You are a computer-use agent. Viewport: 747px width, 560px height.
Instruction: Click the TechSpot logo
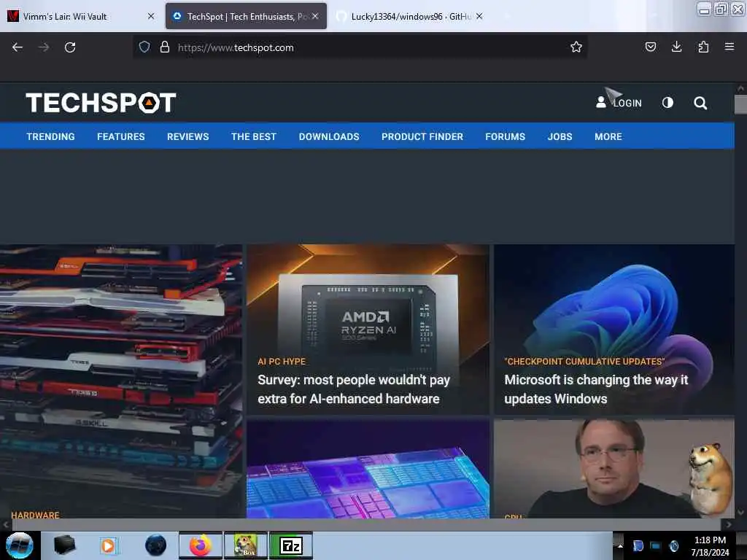101,102
